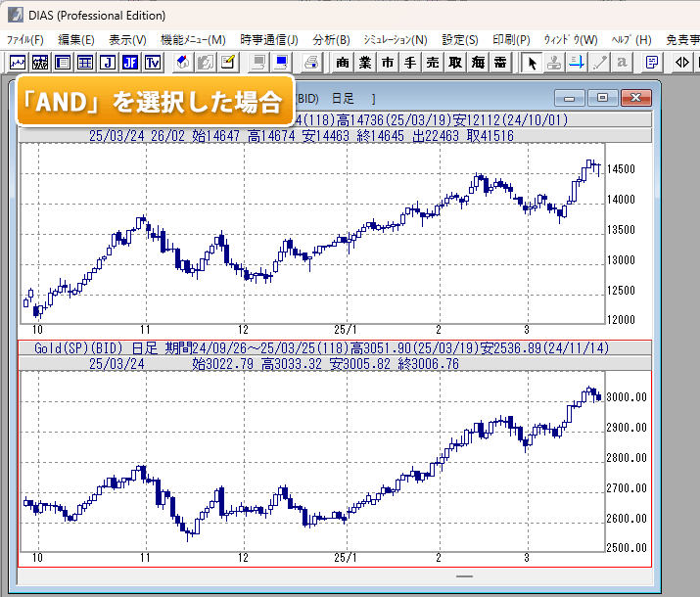
Task: Click the 売 toolbar button
Action: pos(433,63)
